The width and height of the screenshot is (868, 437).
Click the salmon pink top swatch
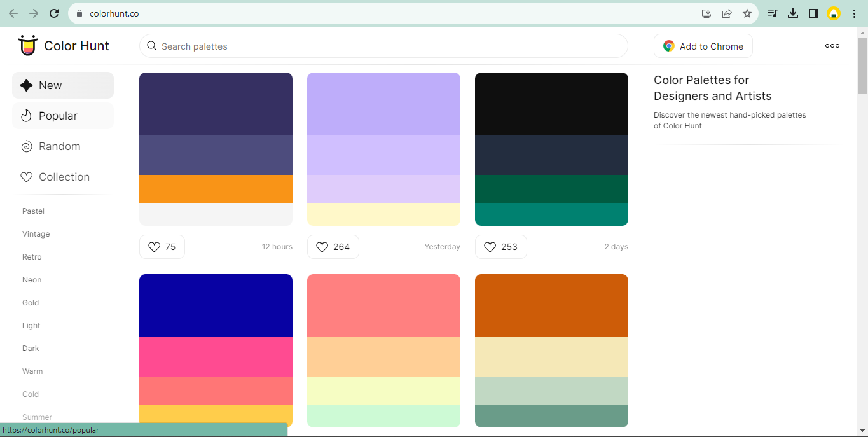pos(383,305)
